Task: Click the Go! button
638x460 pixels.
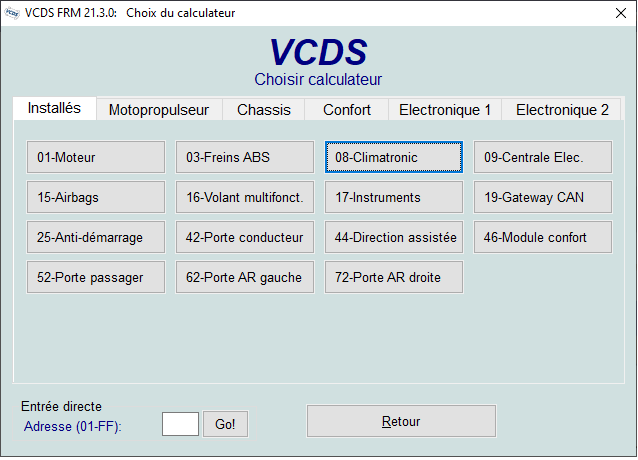Action: (225, 424)
